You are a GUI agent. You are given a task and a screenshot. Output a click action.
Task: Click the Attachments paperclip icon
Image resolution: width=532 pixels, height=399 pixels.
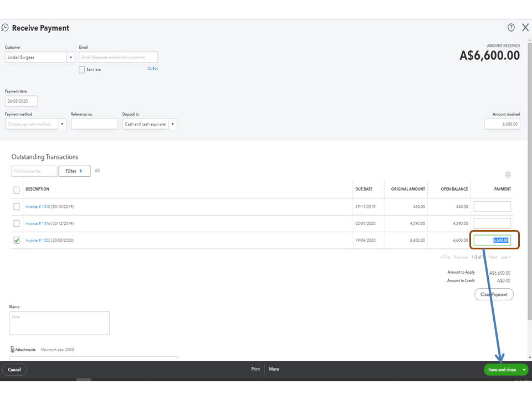tap(13, 350)
